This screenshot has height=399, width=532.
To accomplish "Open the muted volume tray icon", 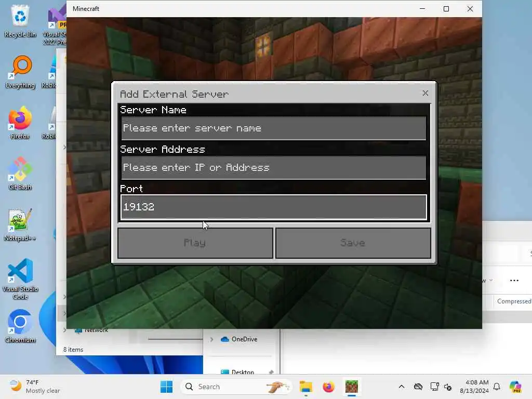I will tap(448, 387).
